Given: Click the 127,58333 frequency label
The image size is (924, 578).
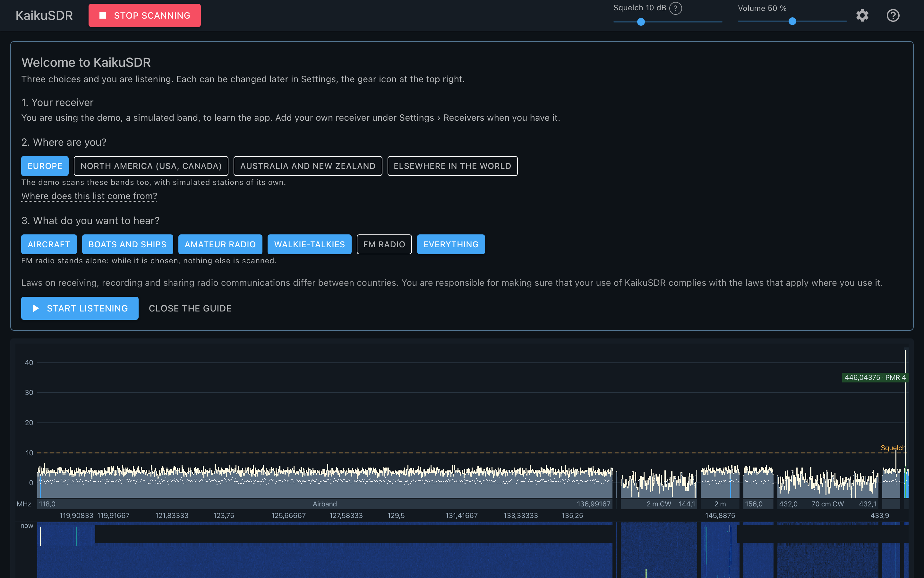Looking at the screenshot, I should [346, 515].
